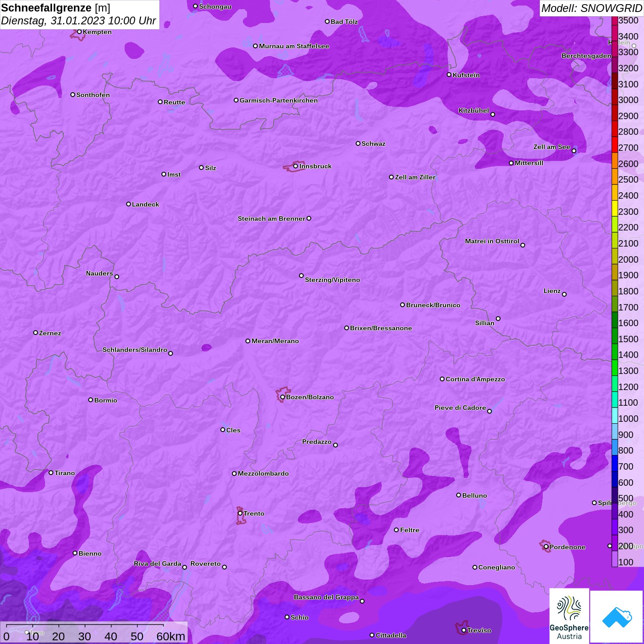Click the 1000 cyan legend color swatch

[x=615, y=414]
